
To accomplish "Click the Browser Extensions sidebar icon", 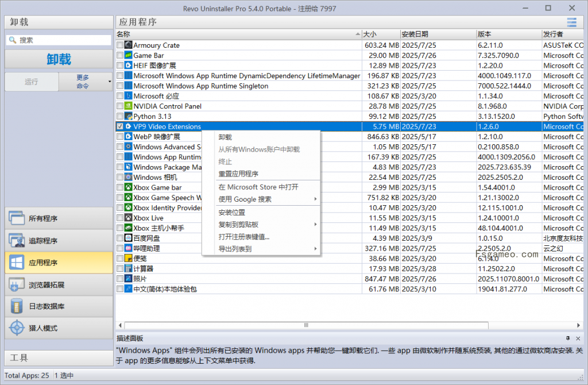I will click(x=16, y=284).
